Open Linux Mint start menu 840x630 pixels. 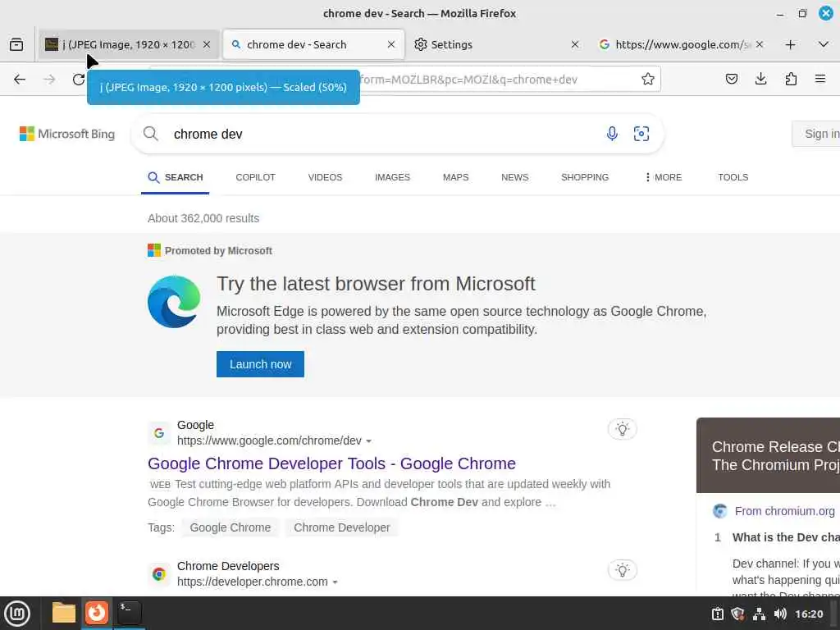[17, 614]
